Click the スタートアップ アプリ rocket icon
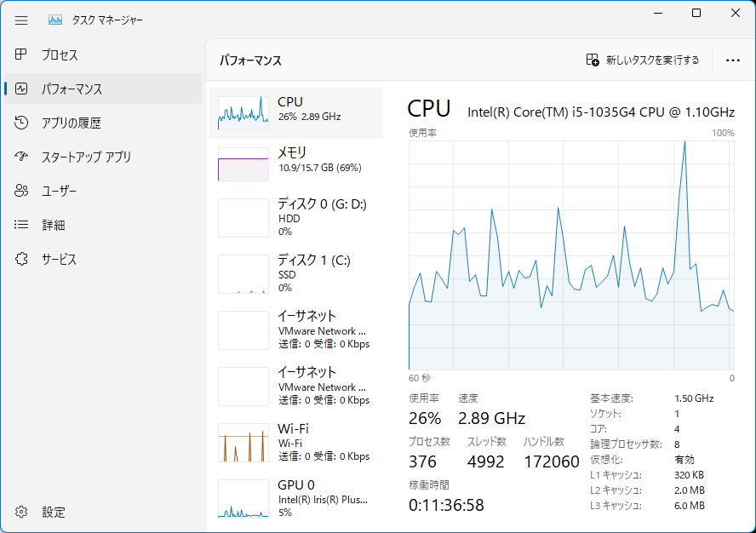The image size is (756, 533). coord(20,157)
